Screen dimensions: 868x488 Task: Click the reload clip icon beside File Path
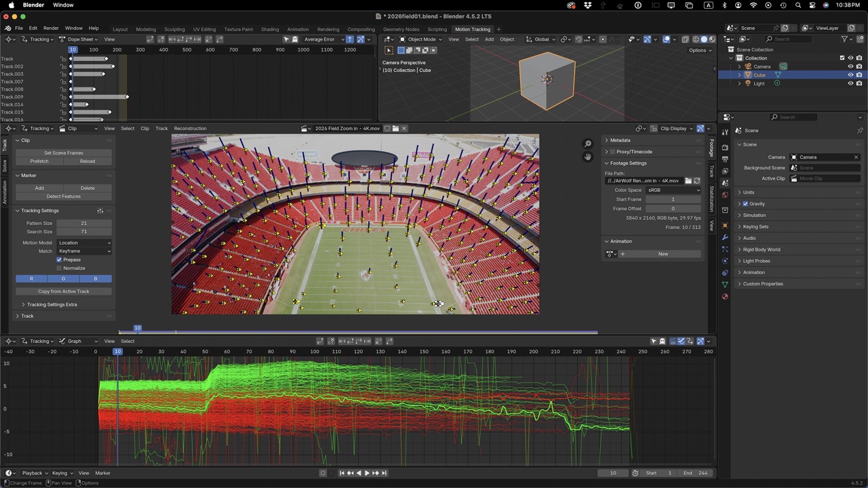point(696,181)
